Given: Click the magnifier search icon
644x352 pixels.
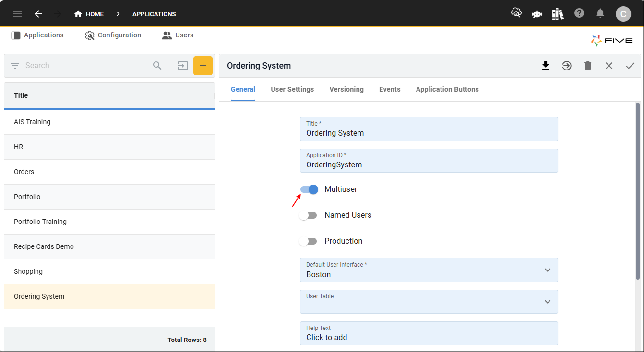Looking at the screenshot, I should (157, 66).
